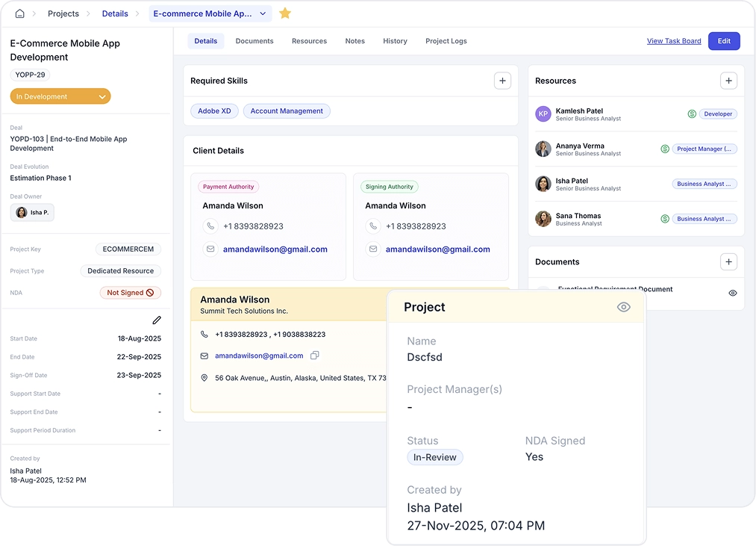
Task: Click the email link in Summit Tech card
Action: (259, 356)
